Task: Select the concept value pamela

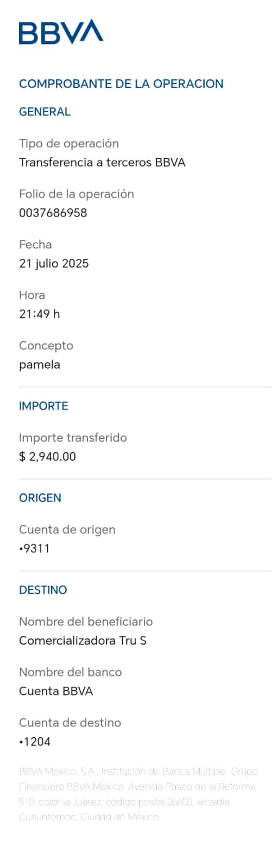Action: coord(40,365)
